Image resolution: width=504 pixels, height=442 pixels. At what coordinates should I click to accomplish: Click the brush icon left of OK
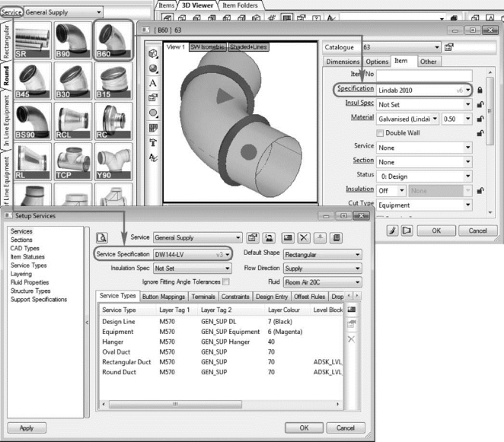pos(392,231)
